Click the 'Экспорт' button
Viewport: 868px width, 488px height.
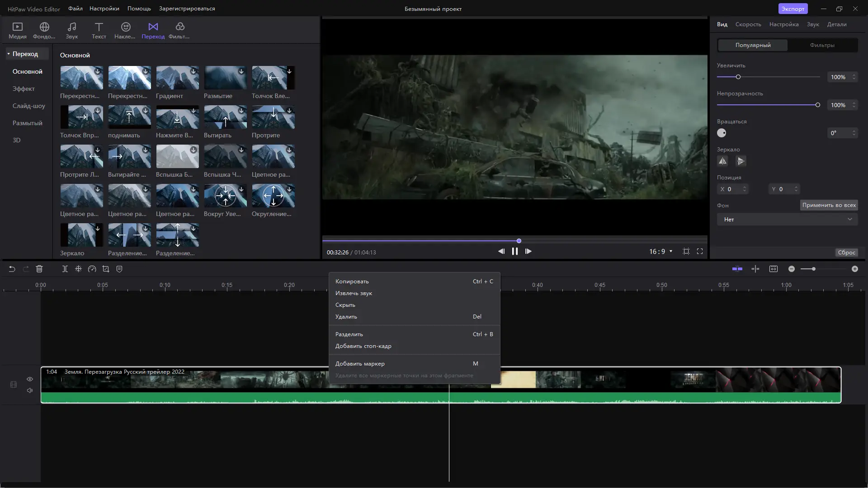(x=793, y=9)
